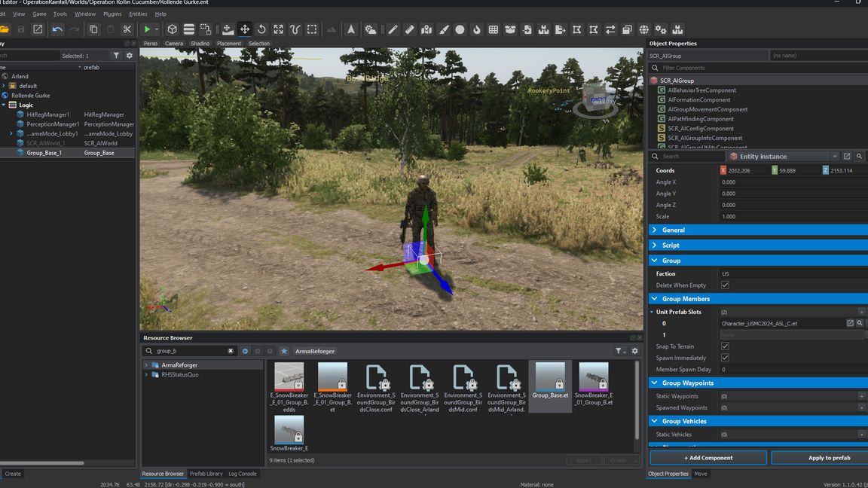Expand the General properties section

point(673,230)
